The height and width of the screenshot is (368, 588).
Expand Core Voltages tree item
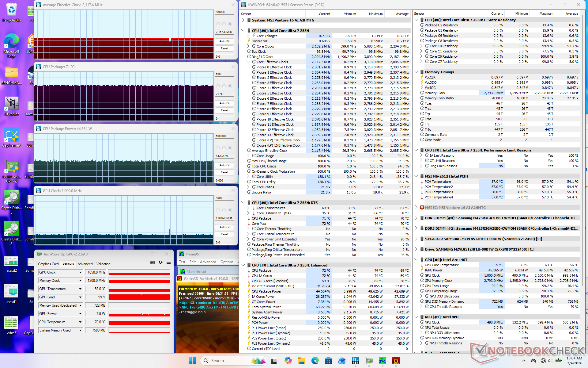pos(248,36)
